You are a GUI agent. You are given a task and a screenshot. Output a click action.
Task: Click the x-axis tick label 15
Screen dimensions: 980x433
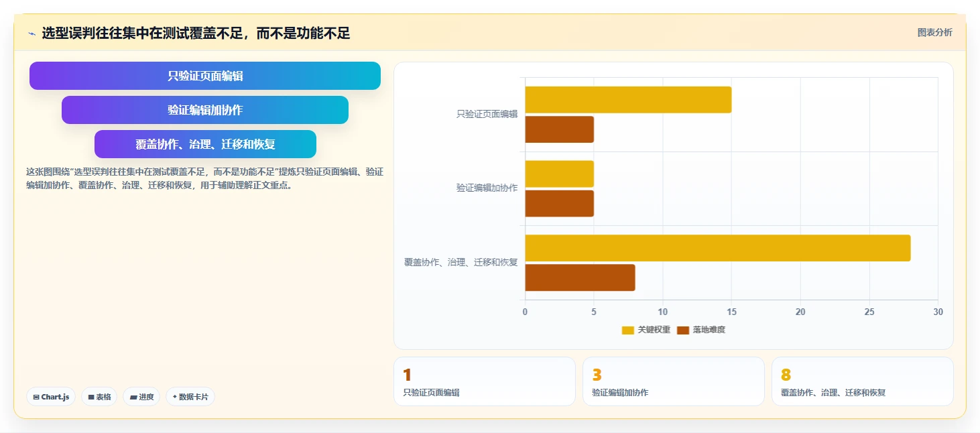click(731, 312)
